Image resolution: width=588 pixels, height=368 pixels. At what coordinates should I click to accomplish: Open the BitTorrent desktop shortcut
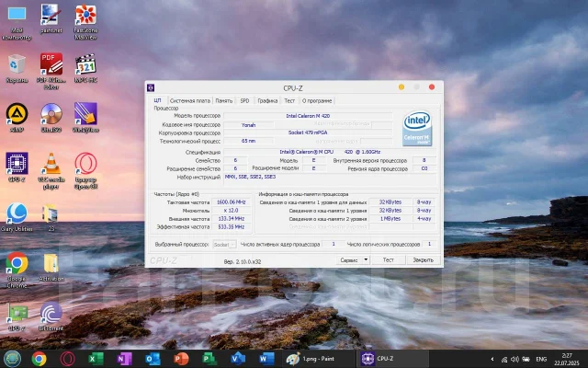(x=51, y=316)
